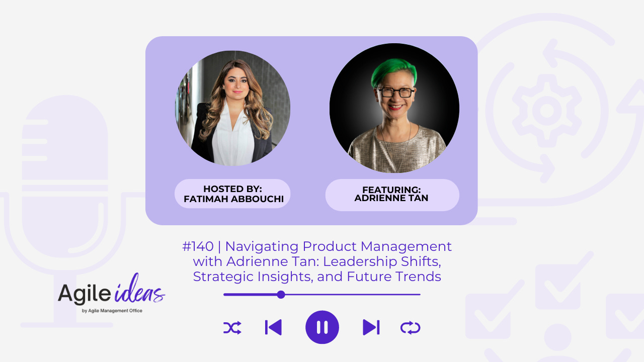
Task: Skip to the previous track
Action: tap(273, 327)
